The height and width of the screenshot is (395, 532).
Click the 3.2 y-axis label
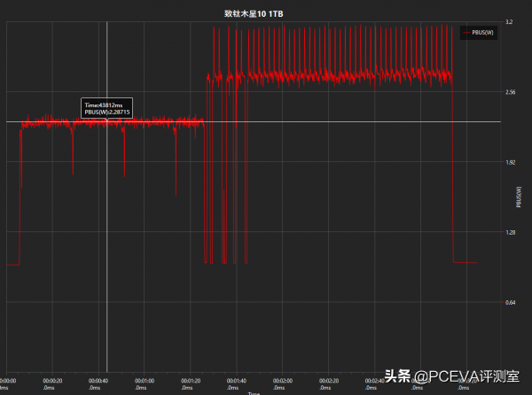(x=509, y=21)
